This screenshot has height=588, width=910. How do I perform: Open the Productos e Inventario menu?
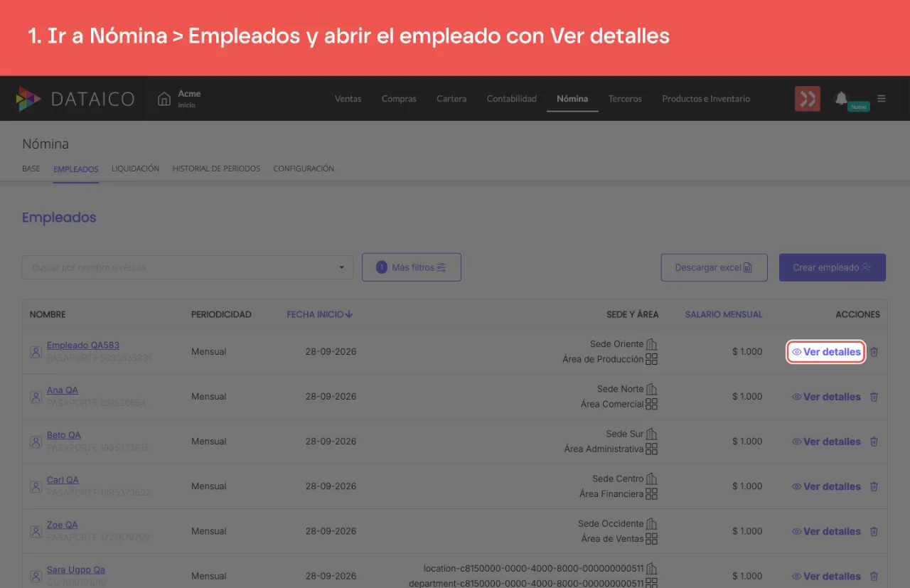[x=706, y=99]
